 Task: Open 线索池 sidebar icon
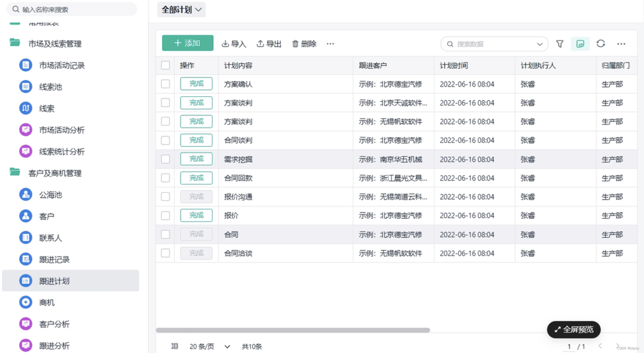pos(26,87)
